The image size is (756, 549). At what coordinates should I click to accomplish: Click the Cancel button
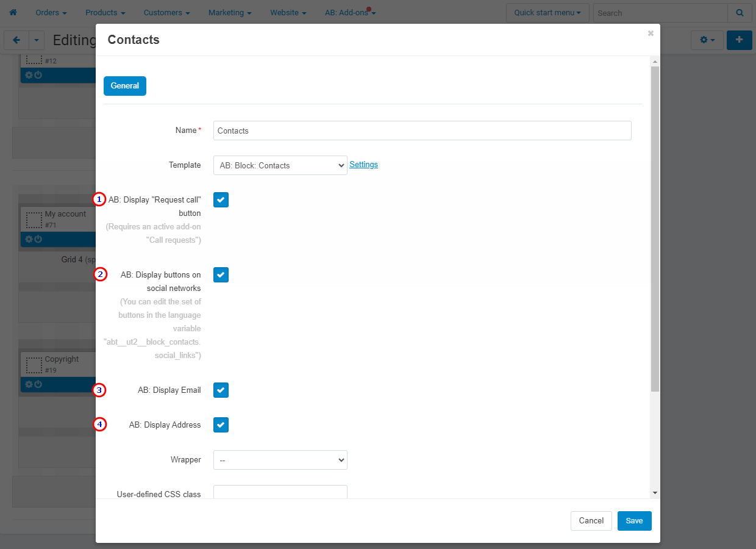[x=591, y=521]
